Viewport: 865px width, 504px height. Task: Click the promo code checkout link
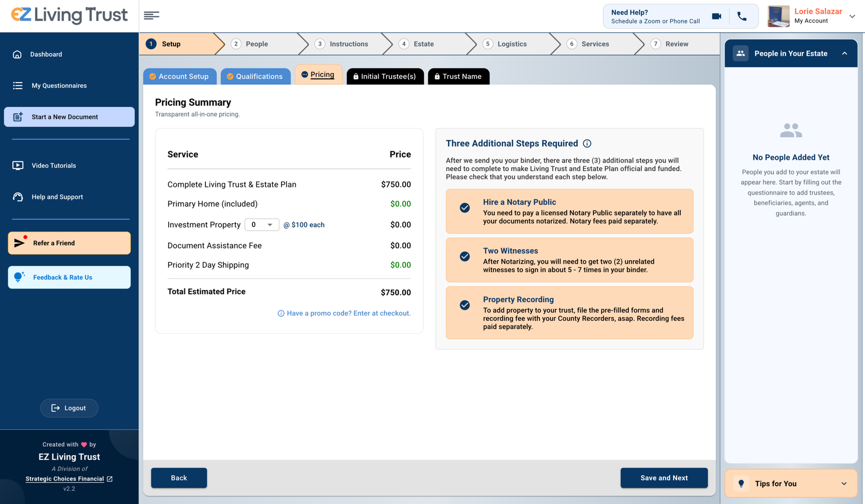pos(349,313)
